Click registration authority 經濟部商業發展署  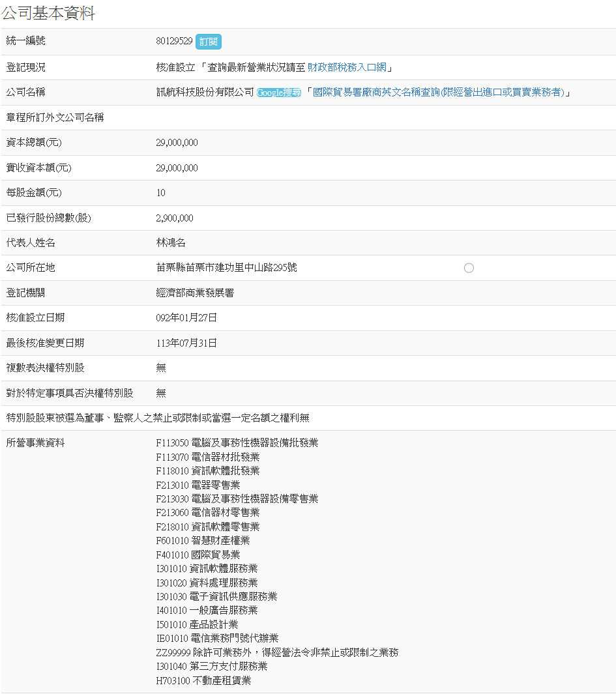195,293
